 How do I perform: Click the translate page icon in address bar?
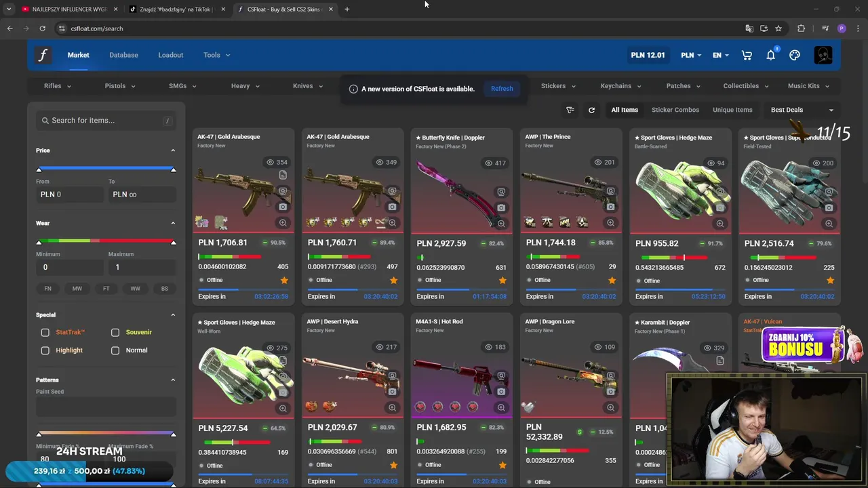click(749, 28)
